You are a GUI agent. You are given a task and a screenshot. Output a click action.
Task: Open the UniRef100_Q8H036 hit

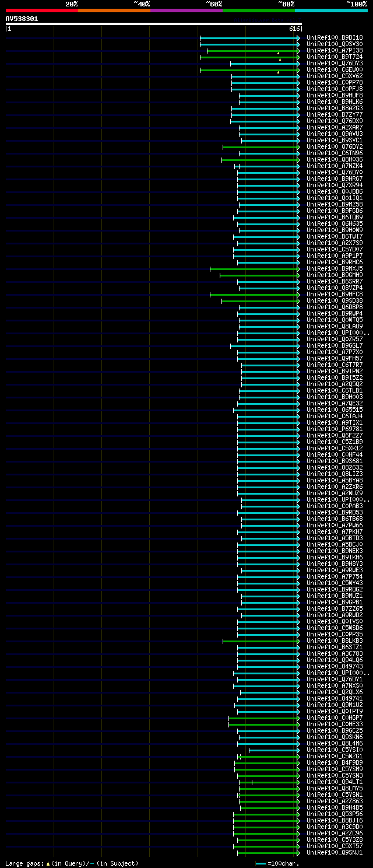(x=335, y=159)
